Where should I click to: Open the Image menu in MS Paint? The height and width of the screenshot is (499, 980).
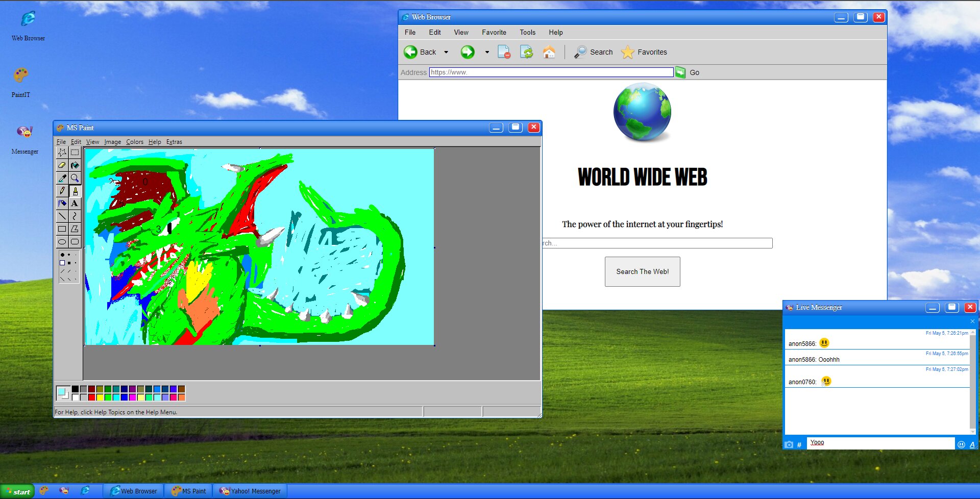click(112, 142)
